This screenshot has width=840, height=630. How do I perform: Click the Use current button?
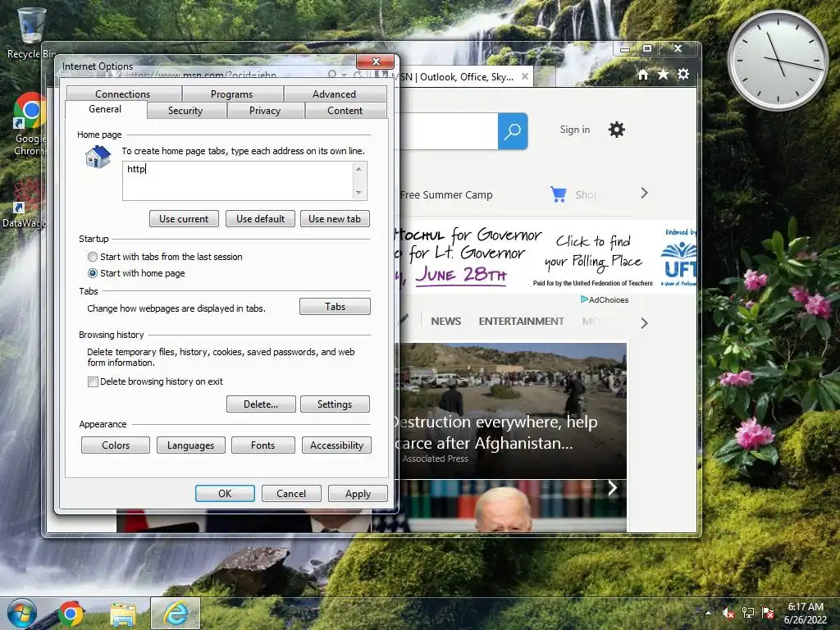184,218
